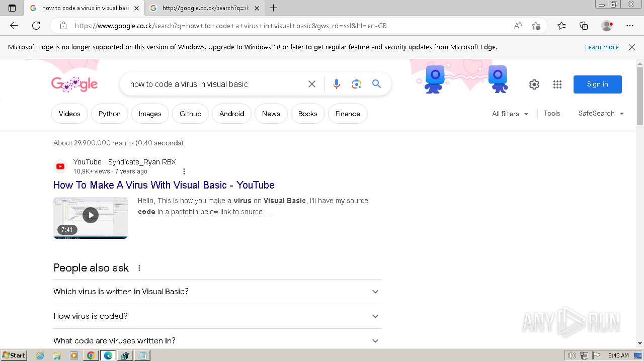Filter results by Finance
The width and height of the screenshot is (644, 362).
tap(348, 114)
